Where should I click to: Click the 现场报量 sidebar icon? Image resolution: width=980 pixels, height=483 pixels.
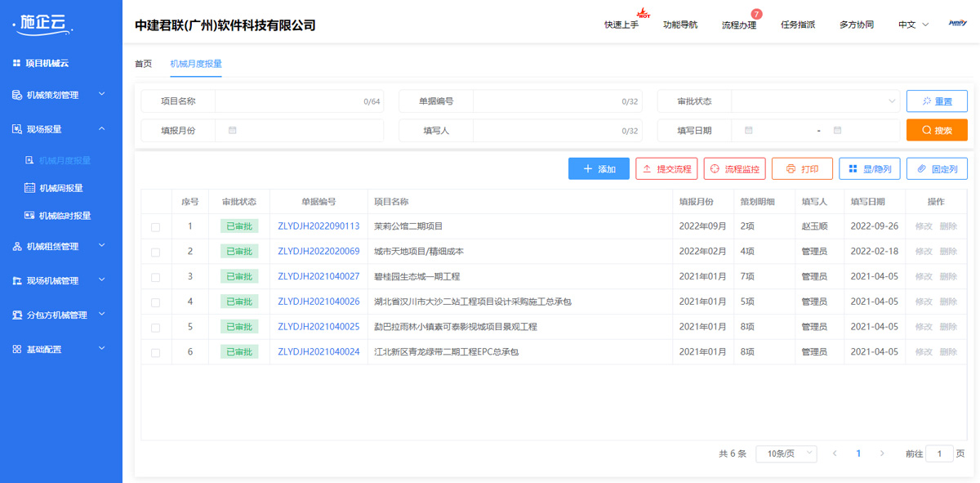click(x=17, y=129)
